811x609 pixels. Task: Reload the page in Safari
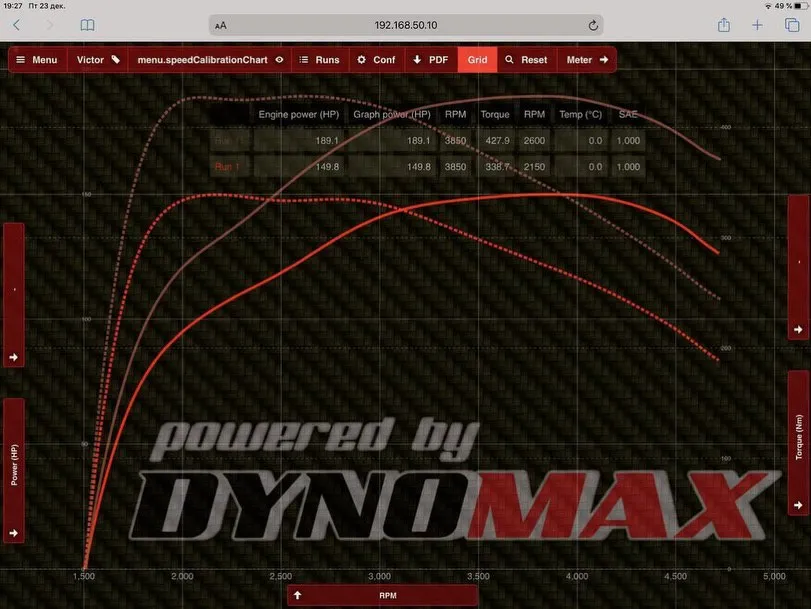[x=593, y=25]
